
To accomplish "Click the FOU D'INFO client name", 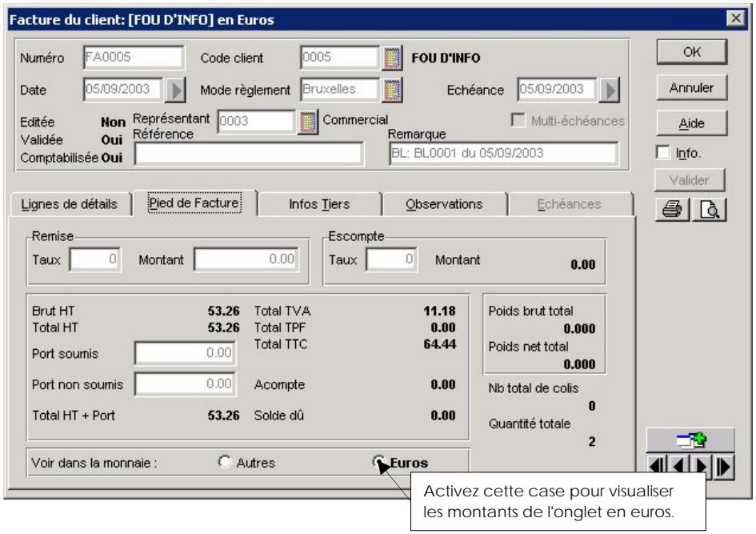I will tap(446, 58).
